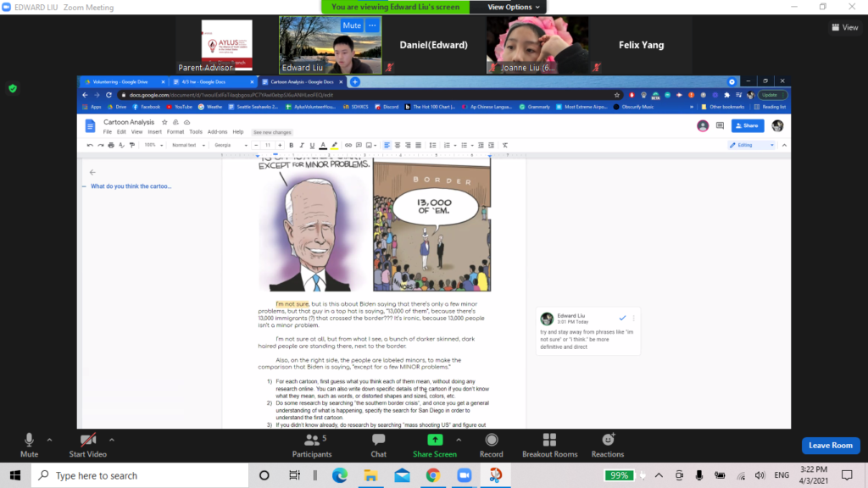Screen dimensions: 868x488
Task: Toggle Underline formatting
Action: tap(312, 145)
